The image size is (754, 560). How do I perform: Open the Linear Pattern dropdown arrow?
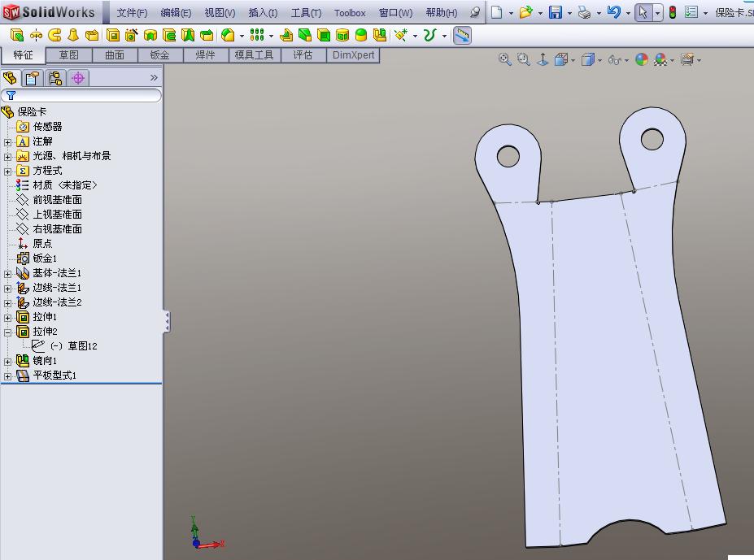(x=271, y=36)
